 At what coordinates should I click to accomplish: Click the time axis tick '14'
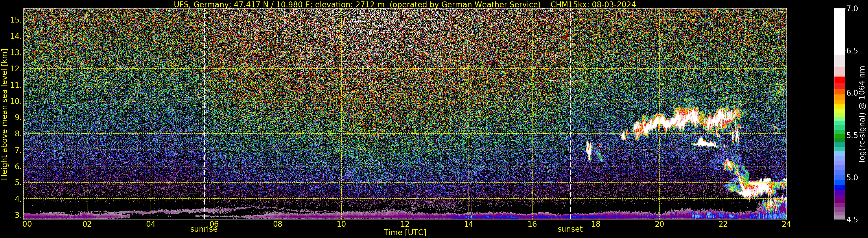pyautogui.click(x=468, y=224)
